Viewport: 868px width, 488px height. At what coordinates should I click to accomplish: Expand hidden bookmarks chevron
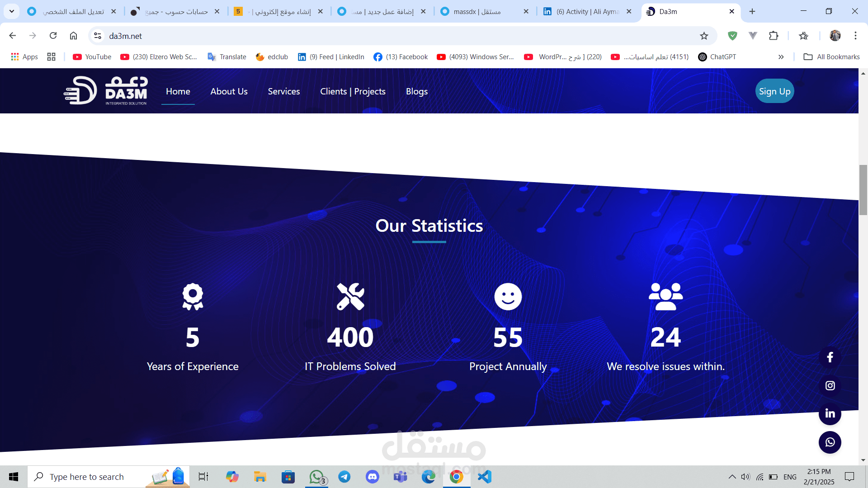pos(781,57)
